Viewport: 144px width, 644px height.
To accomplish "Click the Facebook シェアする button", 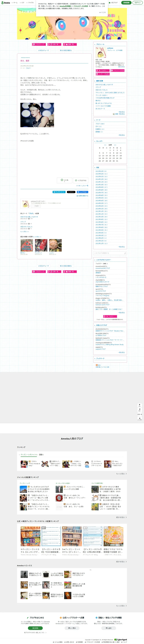I will click(x=82, y=192).
